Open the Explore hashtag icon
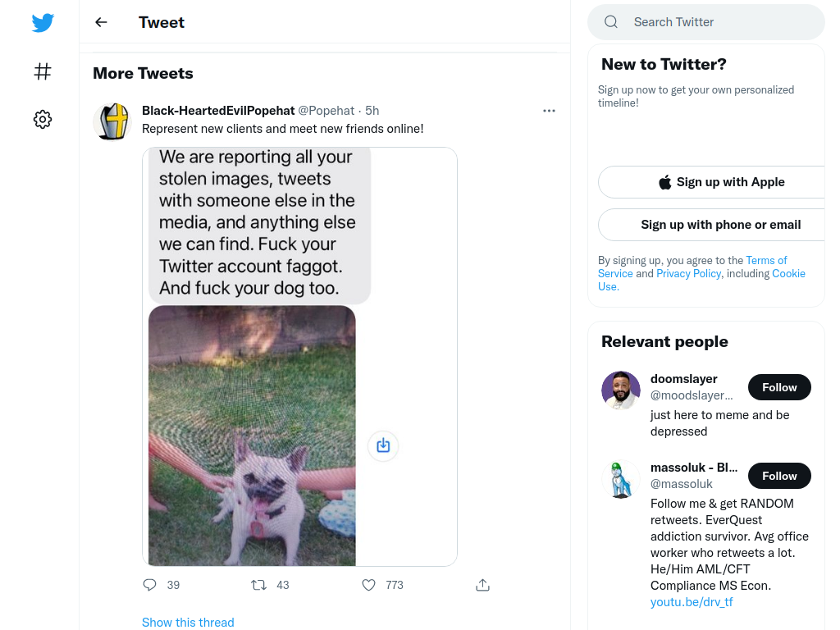This screenshot has height=630, width=840. tap(43, 71)
